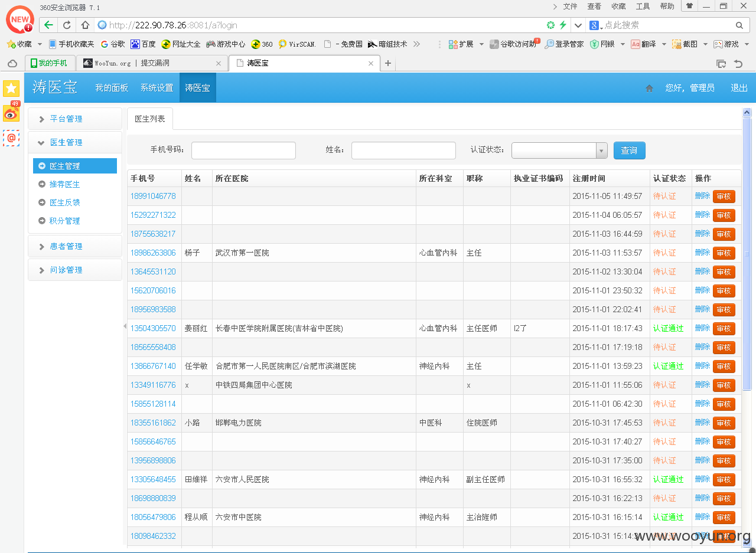This screenshot has width=756, height=553.
Task: Click the 手机号码 input field
Action: click(x=243, y=150)
